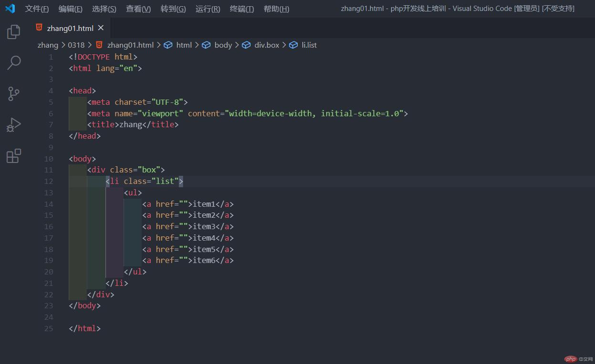Screen dimensions: 595x364
Task: Open the 文件 menu
Action: pyautogui.click(x=37, y=9)
